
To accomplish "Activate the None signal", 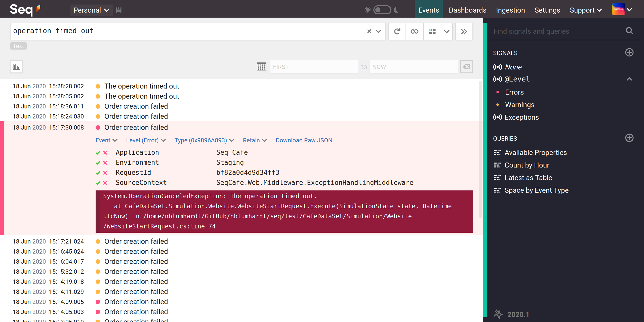I will coord(513,67).
